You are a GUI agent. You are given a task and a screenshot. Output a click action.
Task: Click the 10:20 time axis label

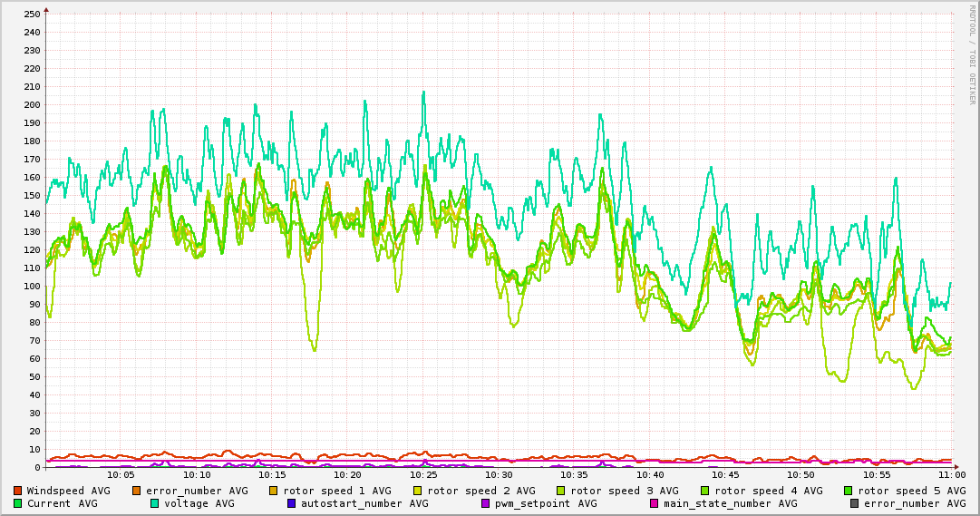point(347,475)
